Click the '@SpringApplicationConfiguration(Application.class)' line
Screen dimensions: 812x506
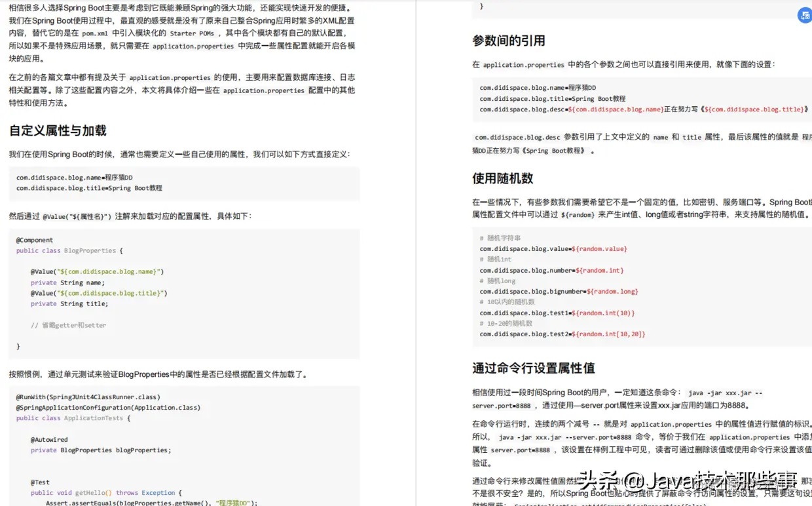tap(108, 407)
